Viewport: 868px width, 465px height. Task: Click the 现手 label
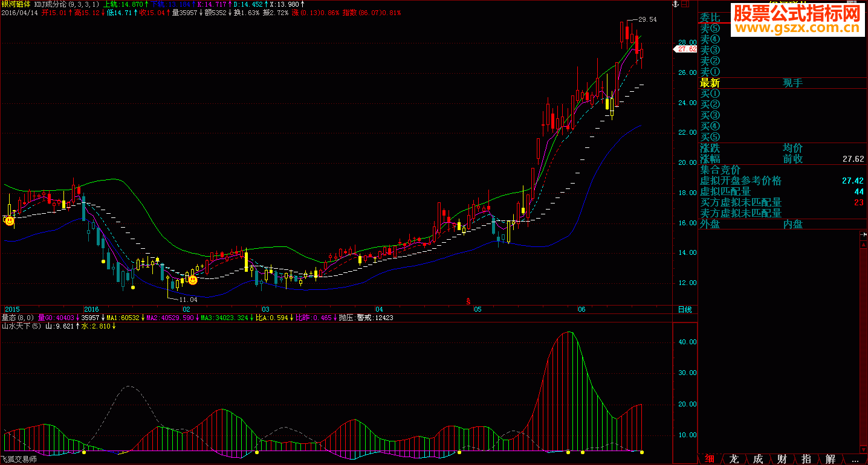793,83
